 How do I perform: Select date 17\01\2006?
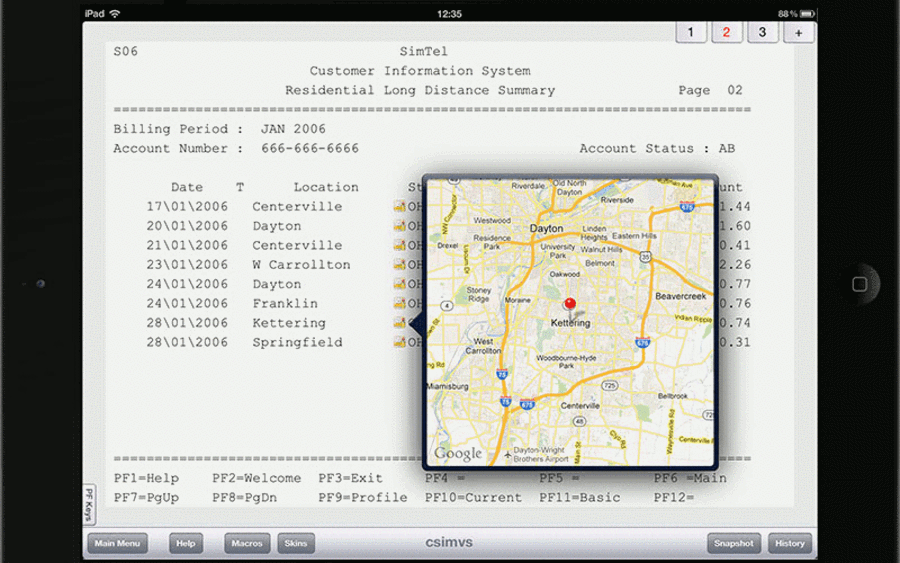click(x=187, y=207)
